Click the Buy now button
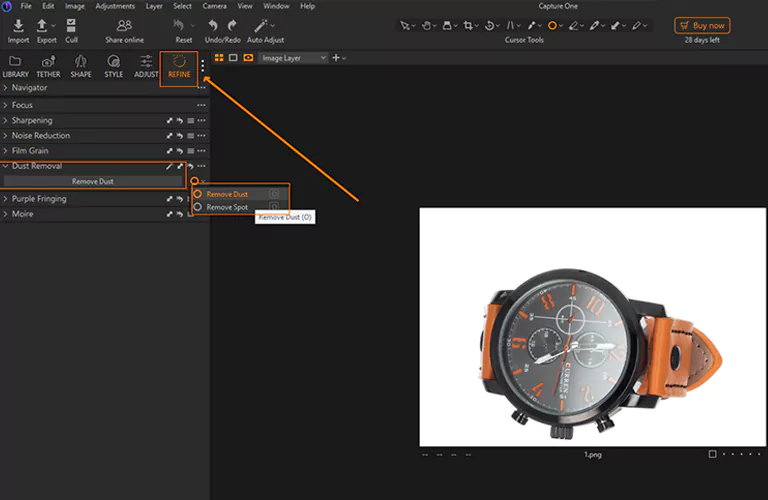768x500 pixels. (702, 26)
